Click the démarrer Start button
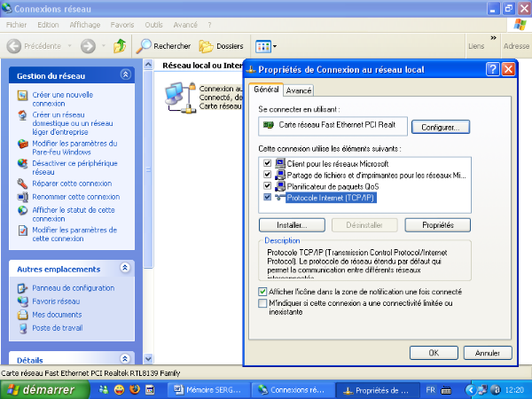This screenshot has height=399, width=532. click(x=44, y=390)
